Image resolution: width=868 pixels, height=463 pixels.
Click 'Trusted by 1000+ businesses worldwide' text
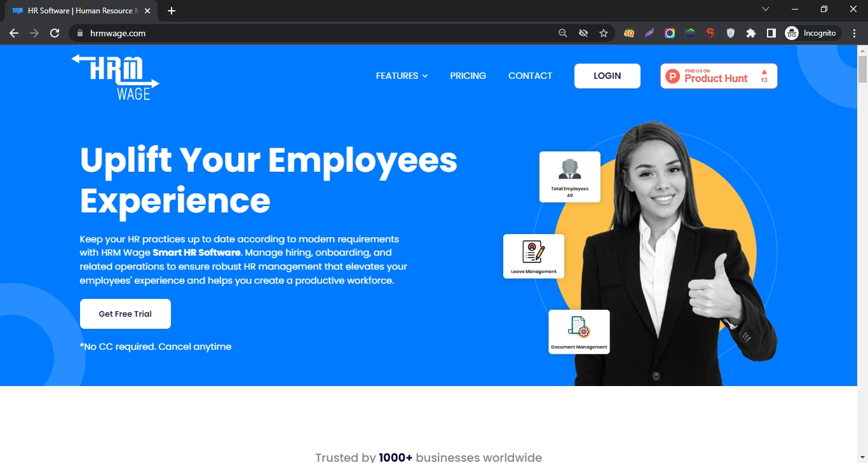(x=429, y=457)
